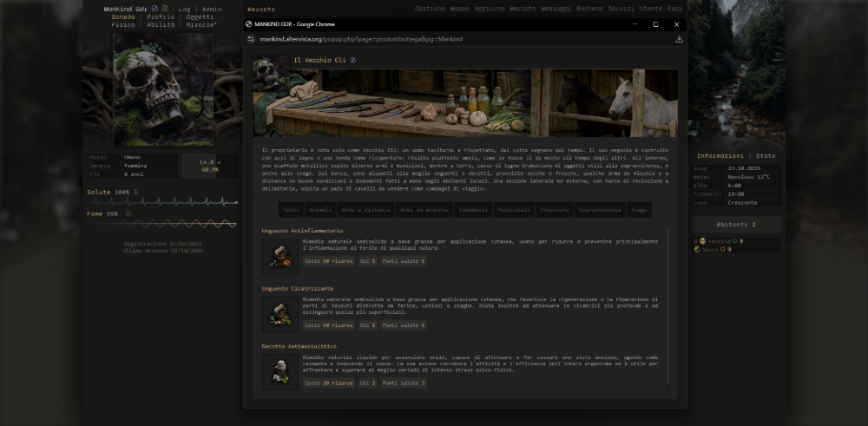
Task: Click the info icon next to Salute 100%
Action: click(135, 192)
